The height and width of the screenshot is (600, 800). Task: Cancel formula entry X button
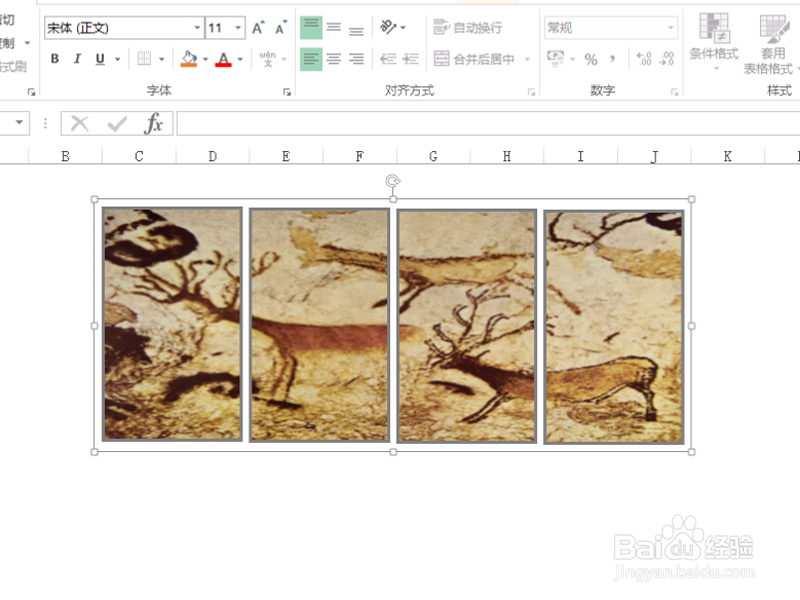[80, 123]
